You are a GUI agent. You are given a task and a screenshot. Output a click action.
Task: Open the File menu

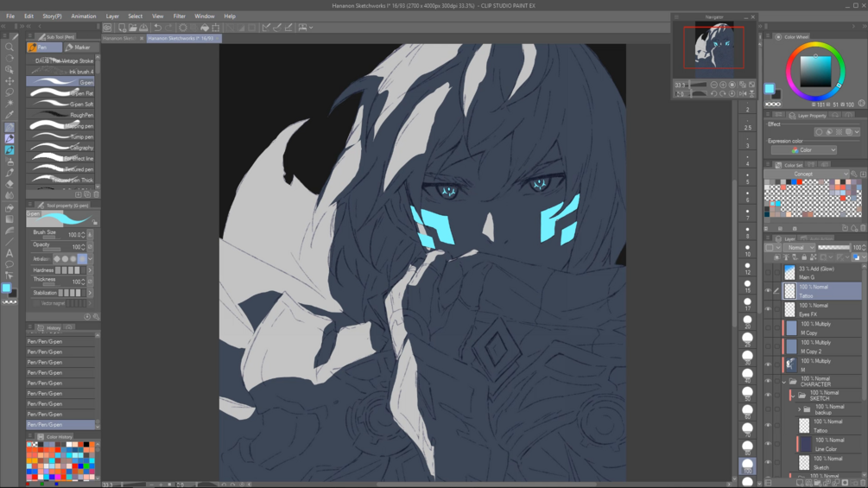10,16
